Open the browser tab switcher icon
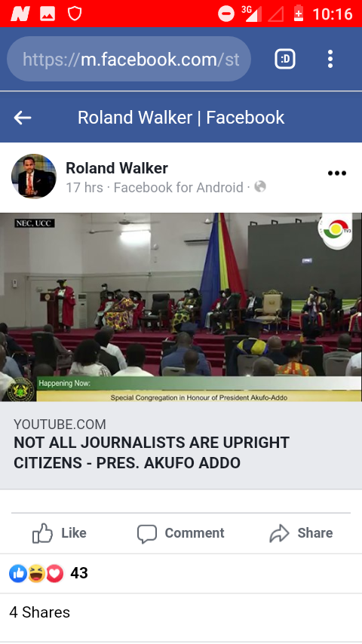This screenshot has height=644, width=362. (x=285, y=59)
